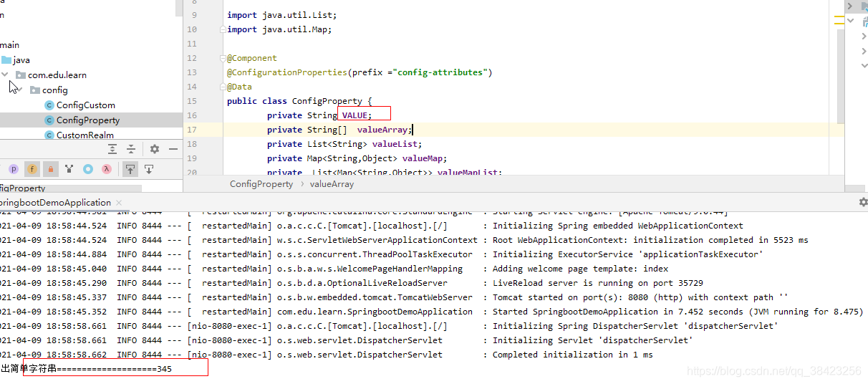Click the @ConfigurationProperties annotation
The image size is (868, 384).
(x=287, y=72)
